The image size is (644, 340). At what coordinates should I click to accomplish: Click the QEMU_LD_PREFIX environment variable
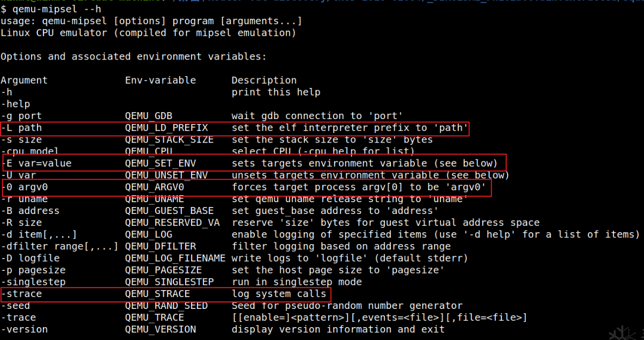(166, 128)
